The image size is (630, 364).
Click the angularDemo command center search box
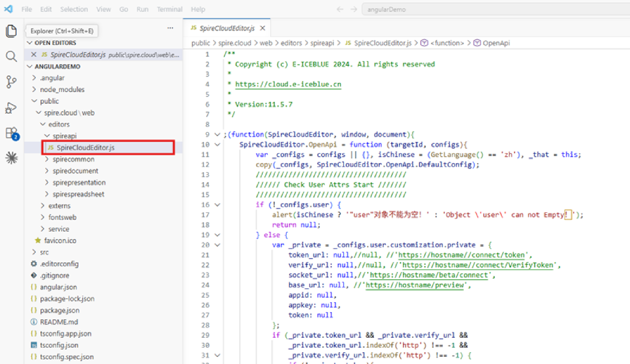[496, 9]
